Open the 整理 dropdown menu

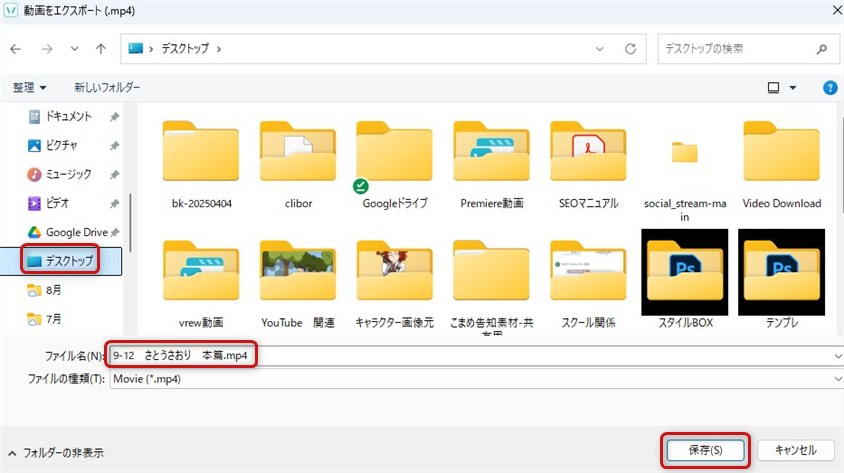29,88
